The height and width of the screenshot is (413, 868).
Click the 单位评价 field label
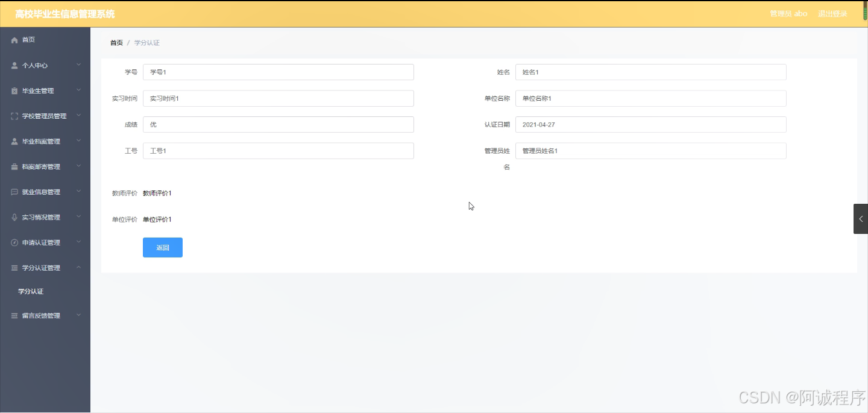coord(125,219)
